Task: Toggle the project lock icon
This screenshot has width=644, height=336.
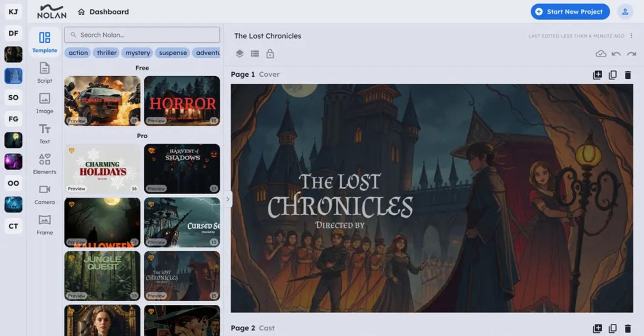Action: (x=270, y=54)
